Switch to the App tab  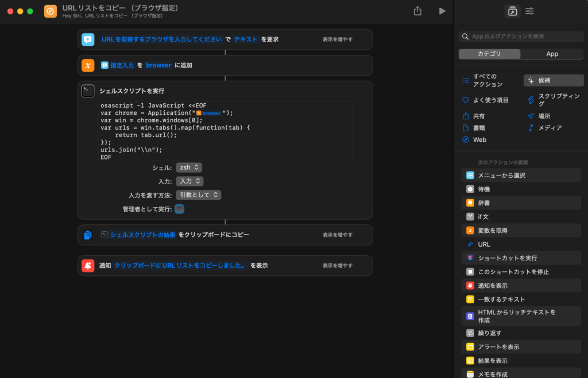(551, 54)
